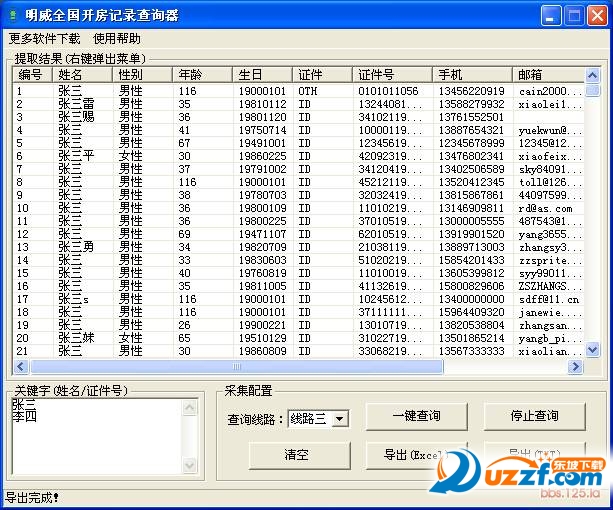The height and width of the screenshot is (510, 613).
Task: Click 张三s name in row 17
Action: (73, 299)
